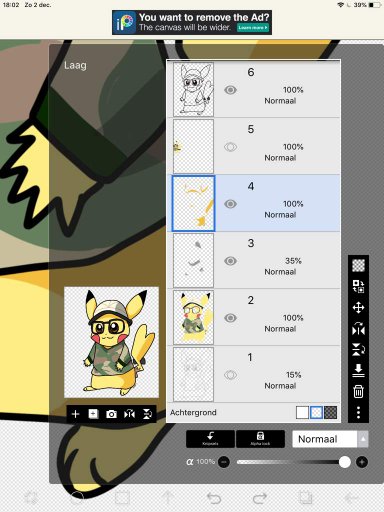This screenshot has width=384, height=512.
Task: Open three-dot more options menu
Action: [358, 412]
